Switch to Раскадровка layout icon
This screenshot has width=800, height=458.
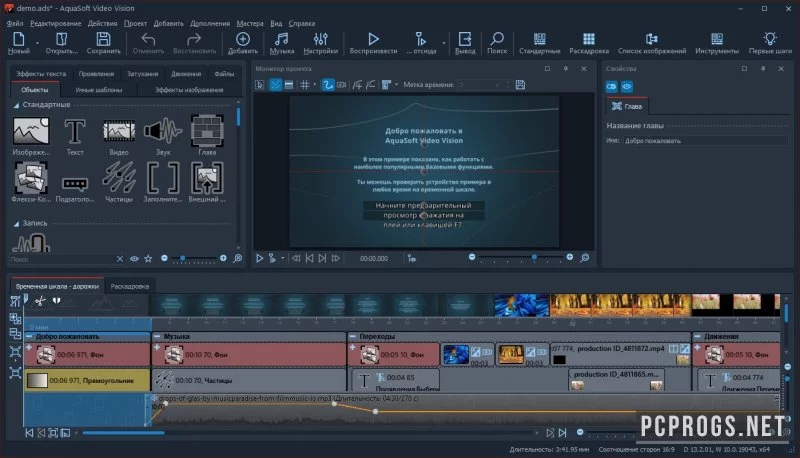point(589,39)
